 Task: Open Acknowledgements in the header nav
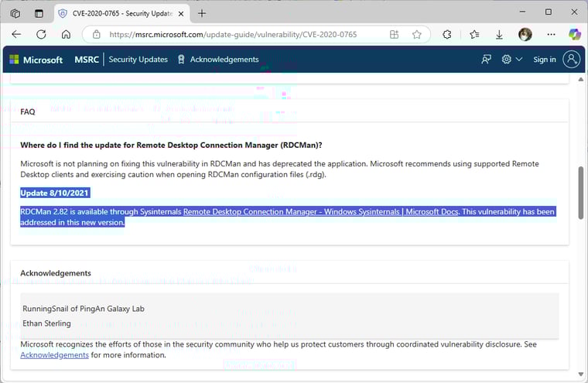pos(224,60)
